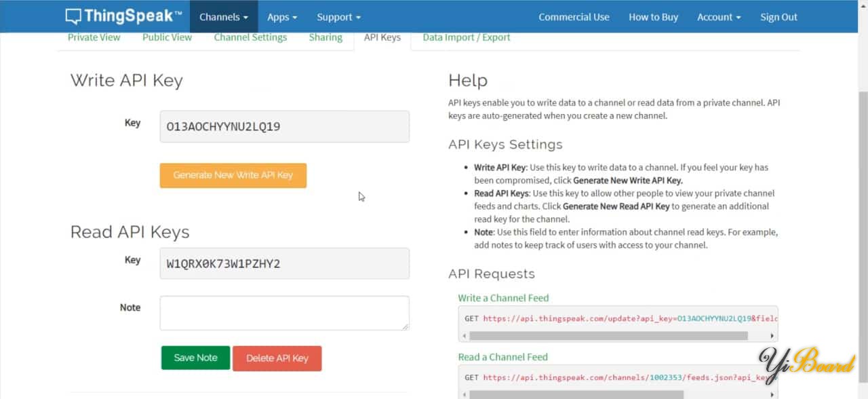Image resolution: width=868 pixels, height=399 pixels.
Task: Click the Write a Channel Feed heading
Action: (x=503, y=298)
